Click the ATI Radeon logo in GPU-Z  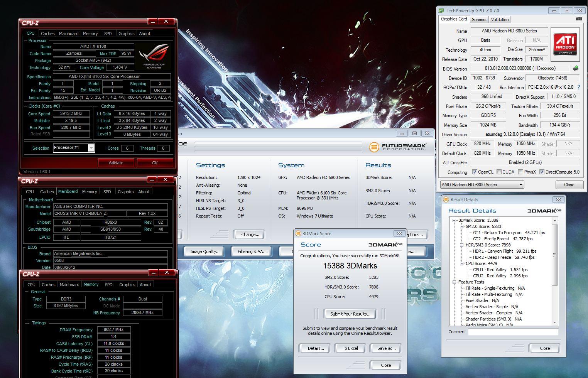pos(565,44)
